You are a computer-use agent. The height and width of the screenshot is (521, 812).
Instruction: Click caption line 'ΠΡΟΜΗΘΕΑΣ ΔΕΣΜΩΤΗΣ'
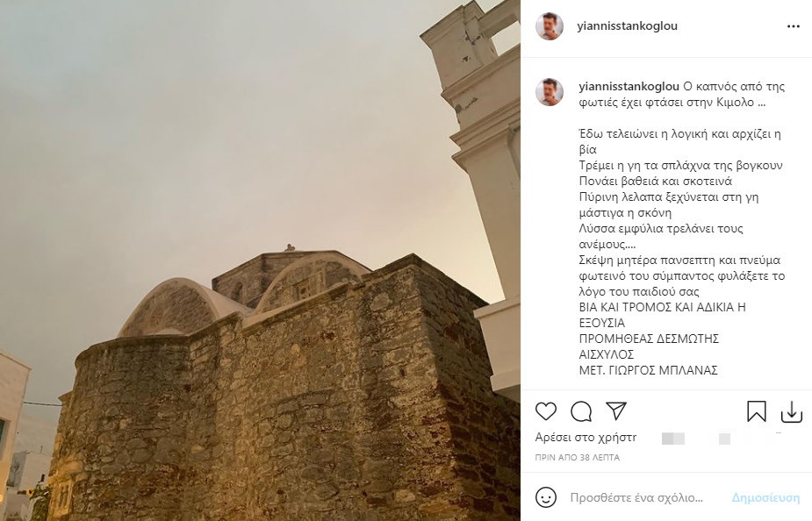pos(649,339)
